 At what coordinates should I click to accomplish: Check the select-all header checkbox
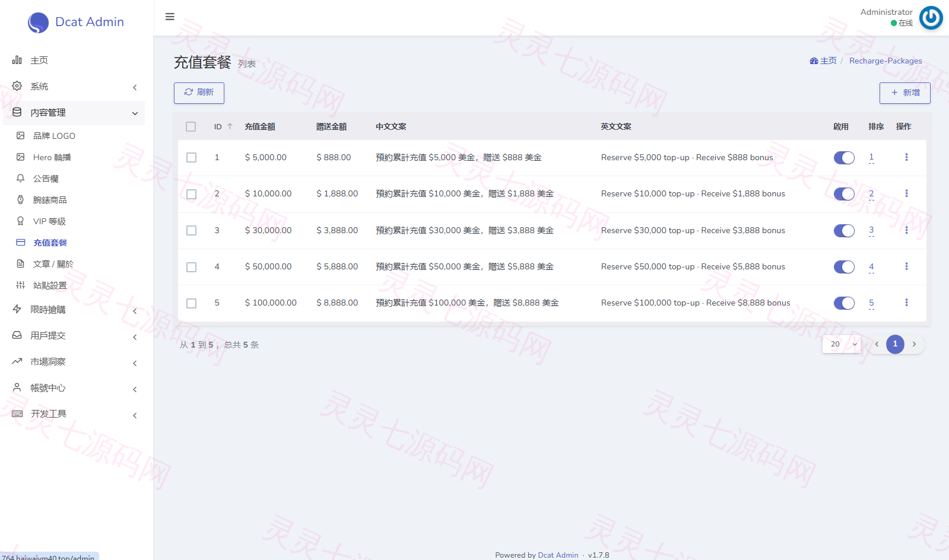pyautogui.click(x=191, y=126)
